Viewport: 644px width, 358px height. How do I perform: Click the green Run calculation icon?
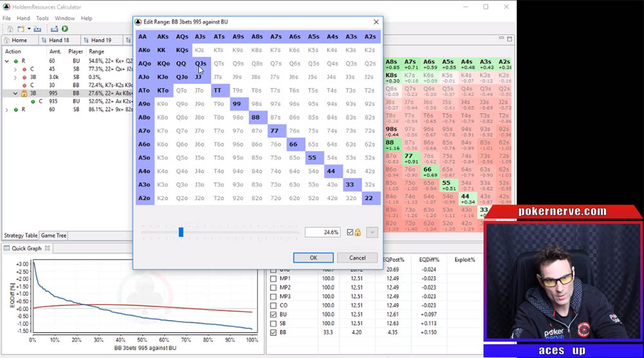click(x=65, y=29)
